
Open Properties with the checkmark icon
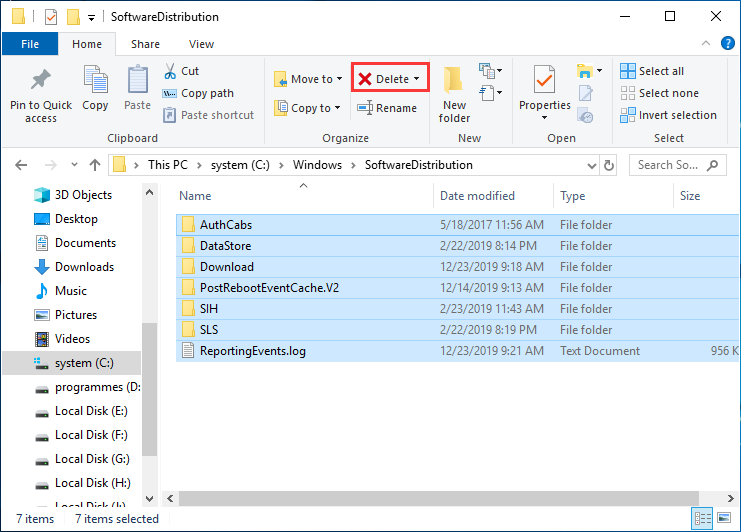click(x=544, y=79)
